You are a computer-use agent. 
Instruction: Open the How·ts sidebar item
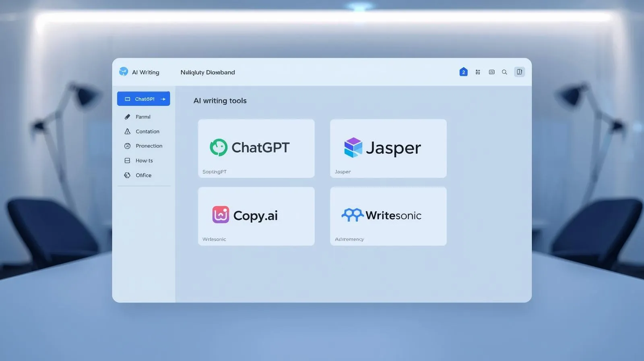(x=144, y=160)
